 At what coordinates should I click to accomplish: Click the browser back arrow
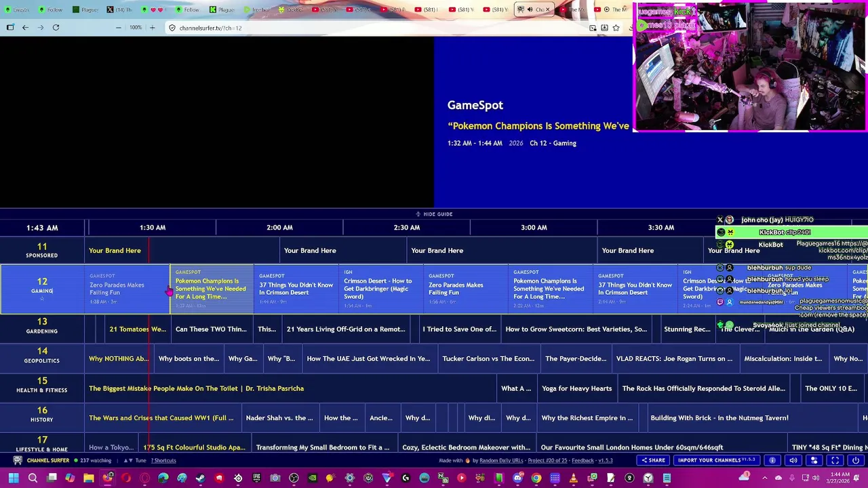click(x=25, y=28)
